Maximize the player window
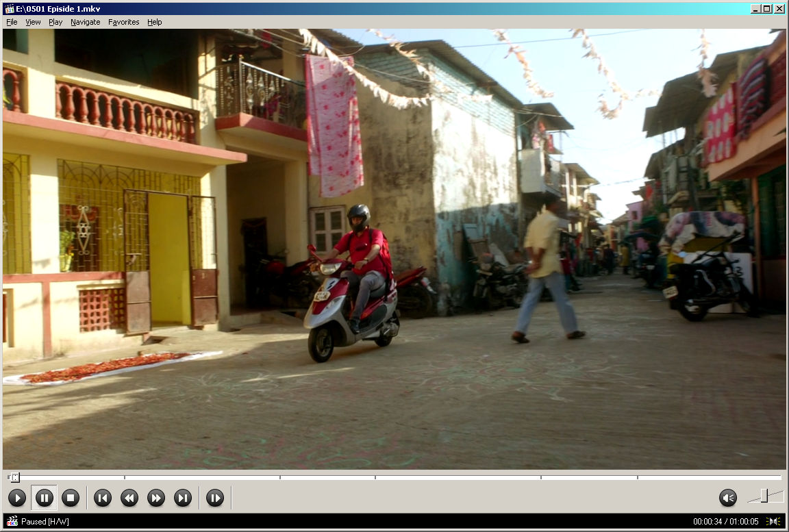 (766, 8)
